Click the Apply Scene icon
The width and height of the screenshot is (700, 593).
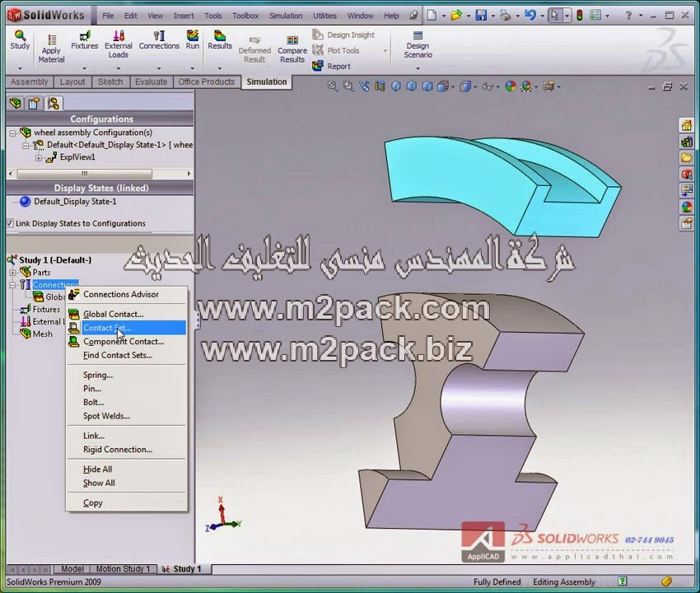coord(526,86)
